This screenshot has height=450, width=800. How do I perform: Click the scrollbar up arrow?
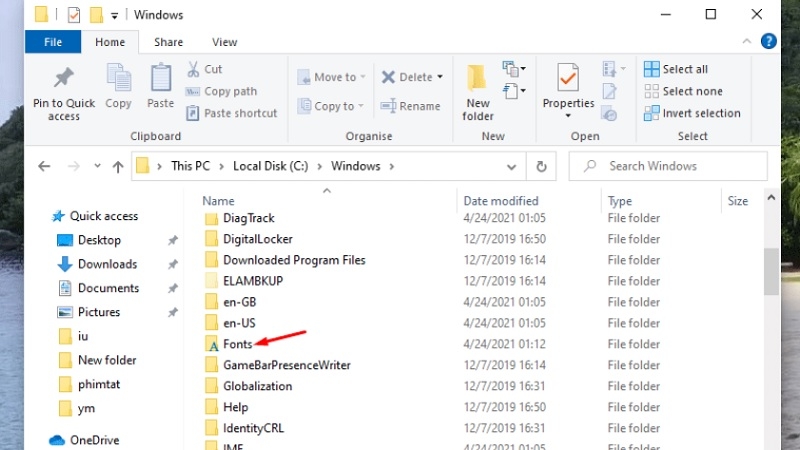coord(771,197)
